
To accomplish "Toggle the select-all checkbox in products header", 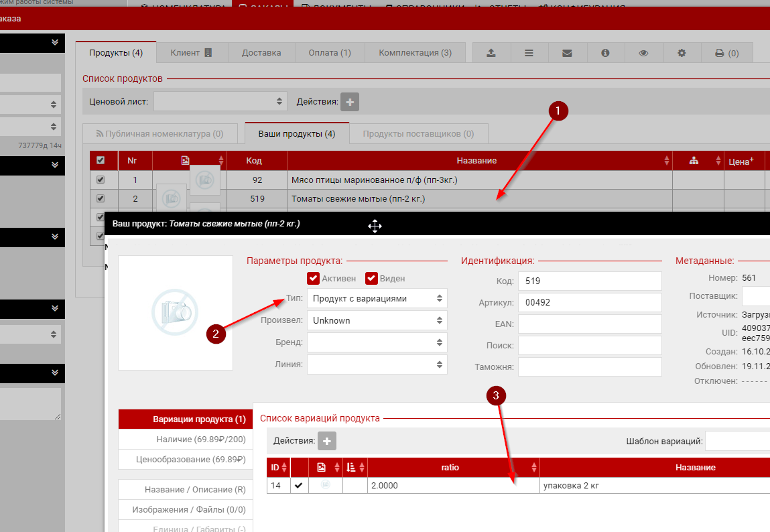I will point(101,161).
